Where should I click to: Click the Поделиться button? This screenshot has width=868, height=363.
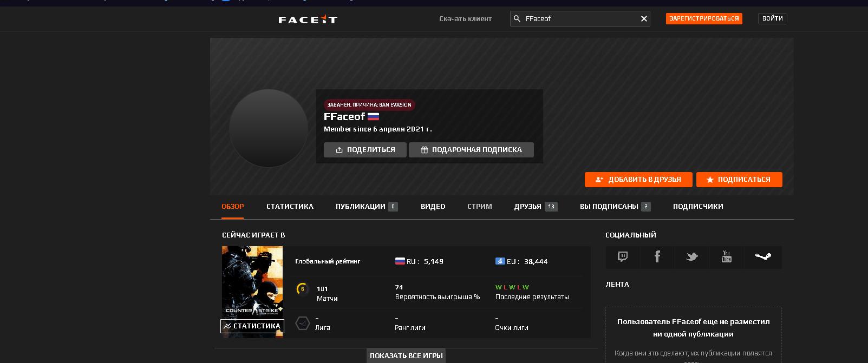tap(365, 150)
